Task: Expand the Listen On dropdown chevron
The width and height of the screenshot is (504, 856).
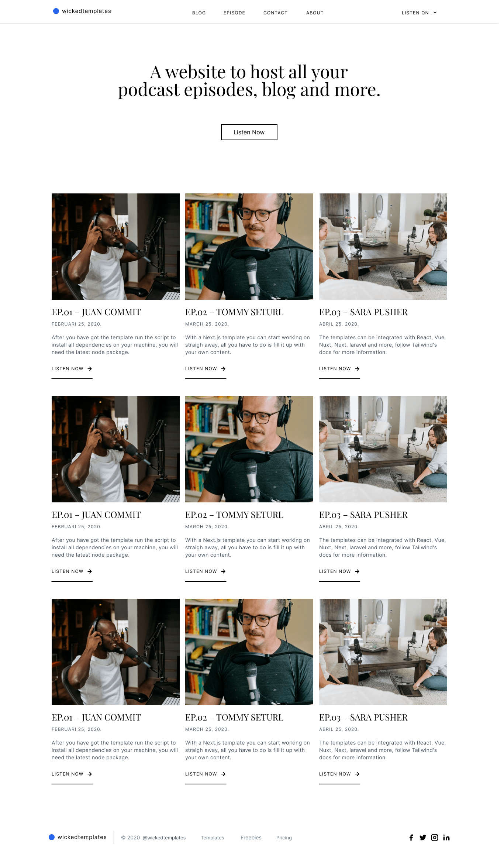Action: [435, 13]
